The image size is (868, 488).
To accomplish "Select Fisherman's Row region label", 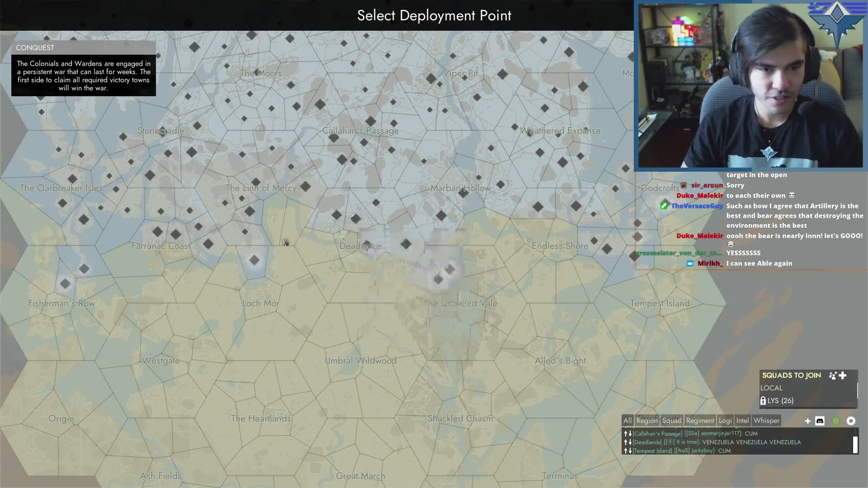I will pos(61,303).
